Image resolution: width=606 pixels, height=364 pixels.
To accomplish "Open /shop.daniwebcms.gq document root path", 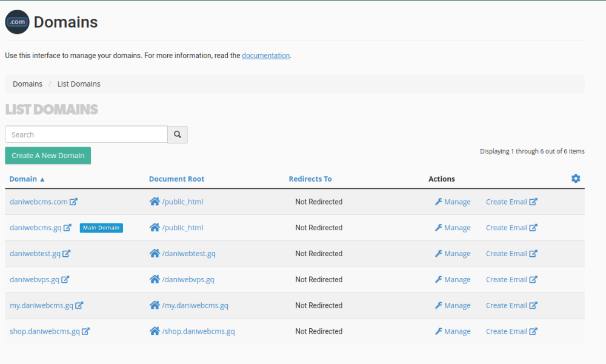I will pos(198,331).
